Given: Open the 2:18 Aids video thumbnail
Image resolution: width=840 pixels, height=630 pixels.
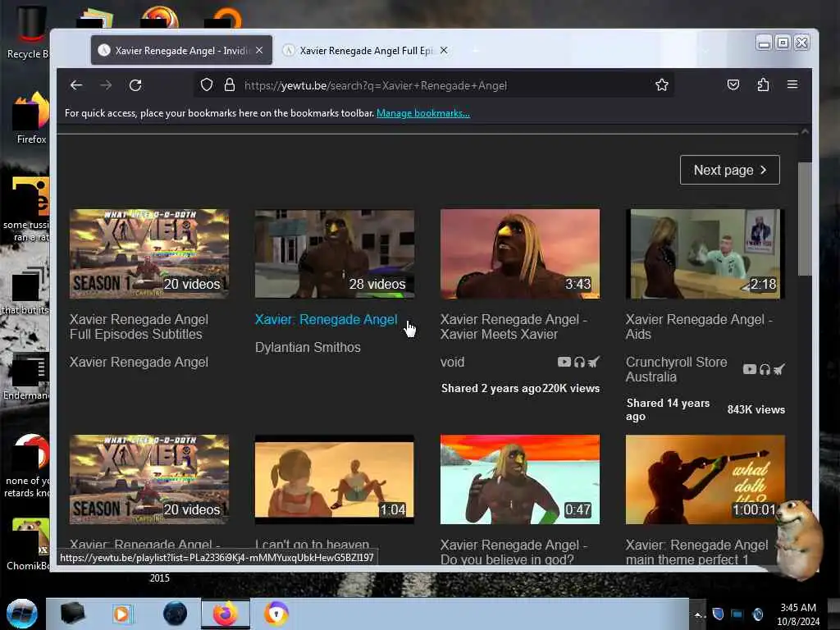Looking at the screenshot, I should [705, 253].
